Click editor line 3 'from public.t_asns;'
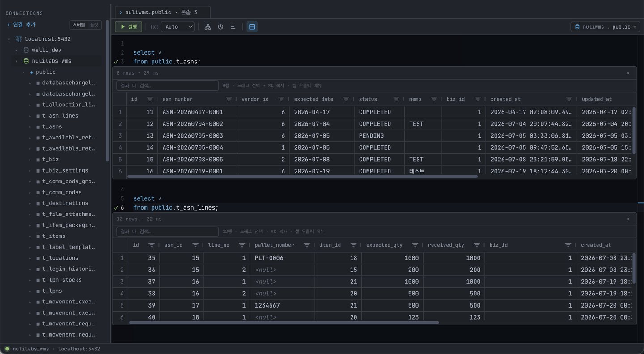644x354 pixels. point(167,62)
